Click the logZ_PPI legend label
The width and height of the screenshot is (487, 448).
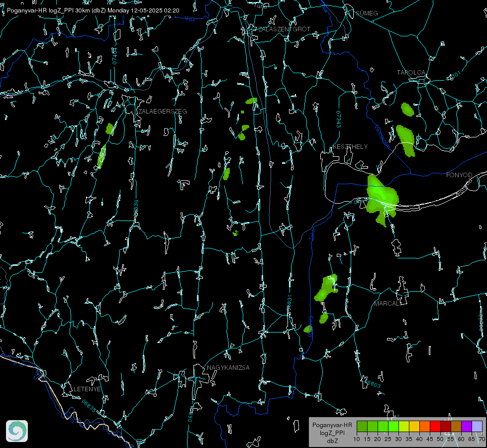point(332,433)
